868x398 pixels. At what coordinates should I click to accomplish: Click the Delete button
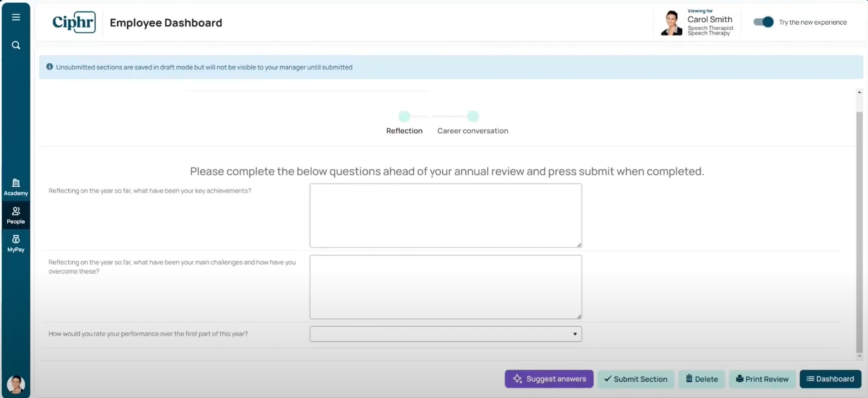point(701,379)
